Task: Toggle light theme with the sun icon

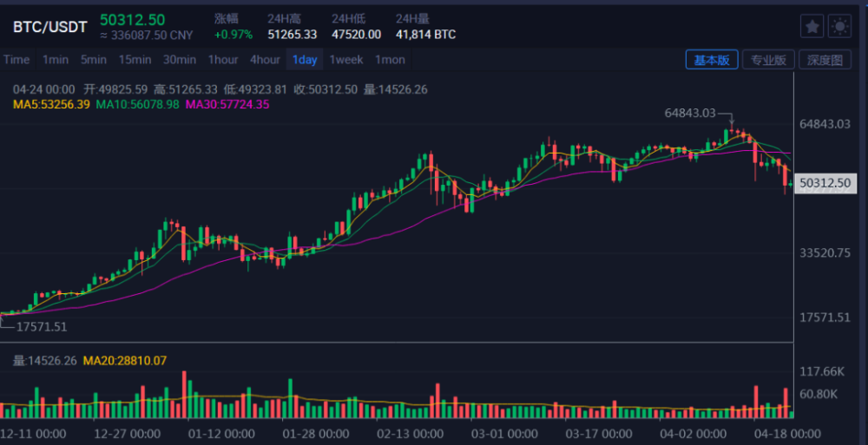Action: (x=839, y=27)
